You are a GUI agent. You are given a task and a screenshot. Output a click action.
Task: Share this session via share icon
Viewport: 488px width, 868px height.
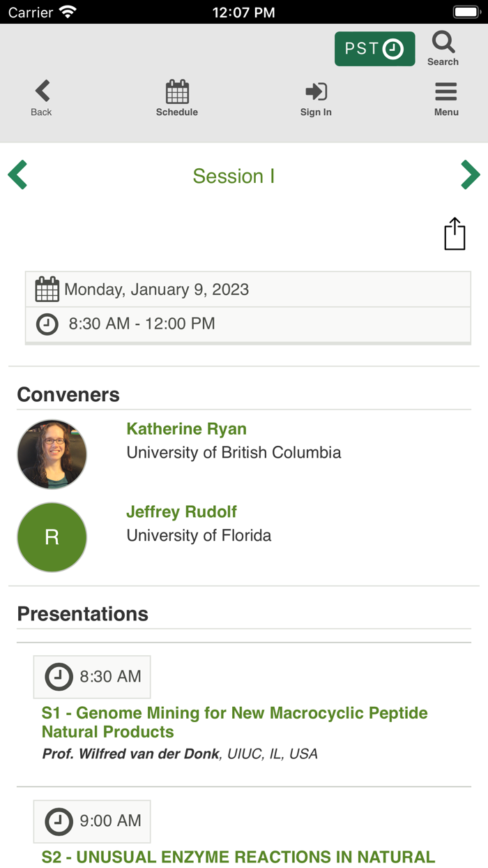pyautogui.click(x=455, y=234)
